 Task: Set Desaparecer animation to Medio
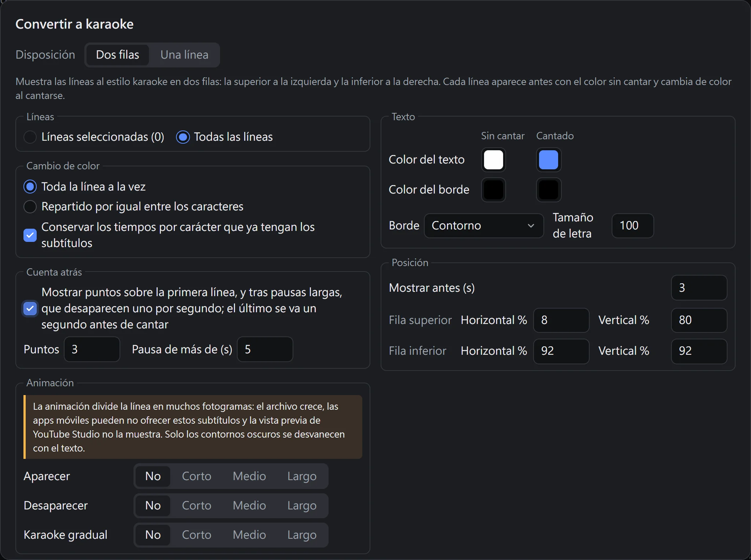click(x=249, y=506)
